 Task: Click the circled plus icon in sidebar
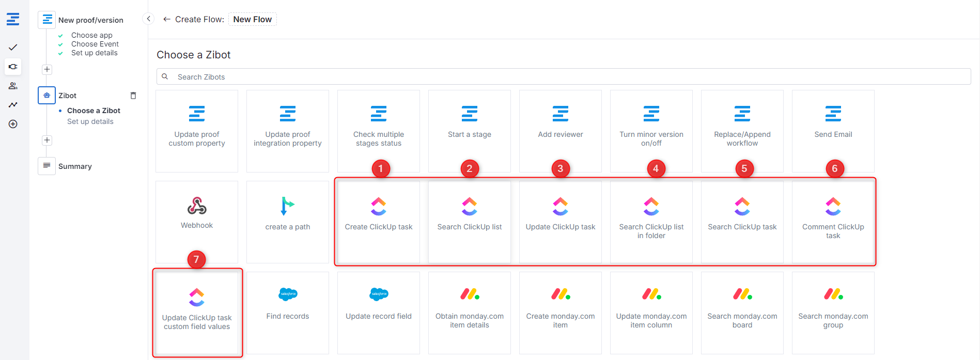coord(13,124)
